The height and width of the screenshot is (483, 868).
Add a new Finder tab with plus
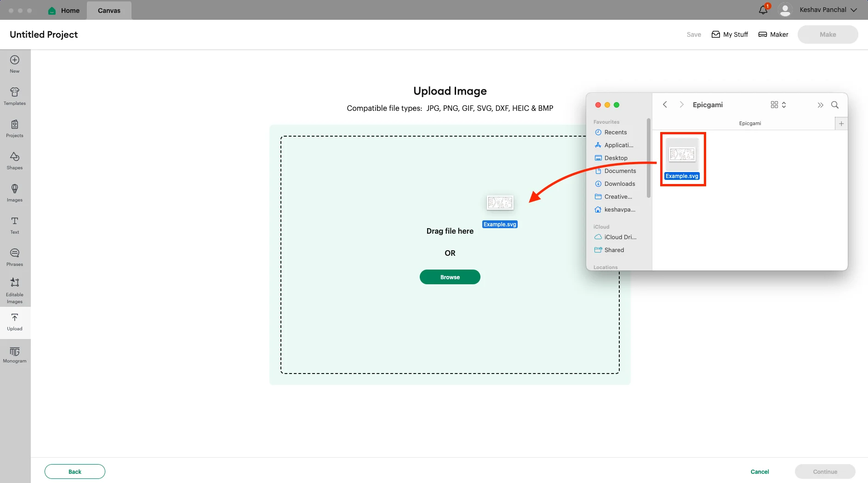point(841,123)
